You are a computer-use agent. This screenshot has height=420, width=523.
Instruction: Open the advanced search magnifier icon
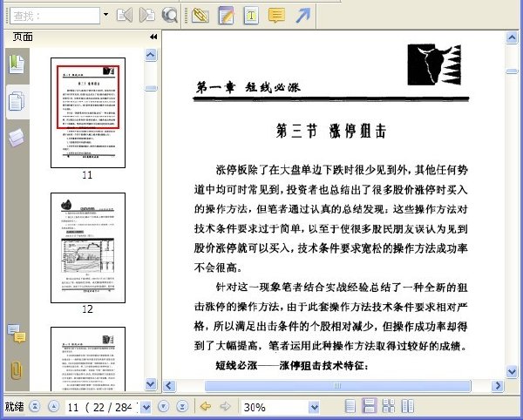(169, 16)
